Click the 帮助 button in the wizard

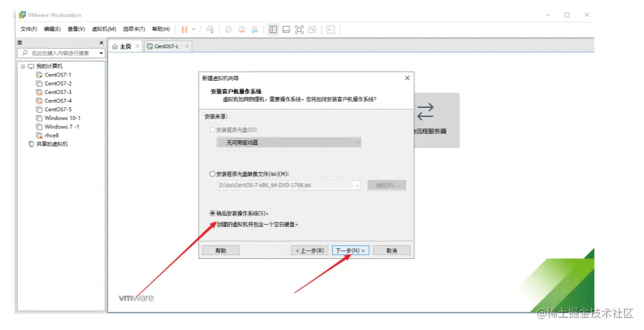220,250
